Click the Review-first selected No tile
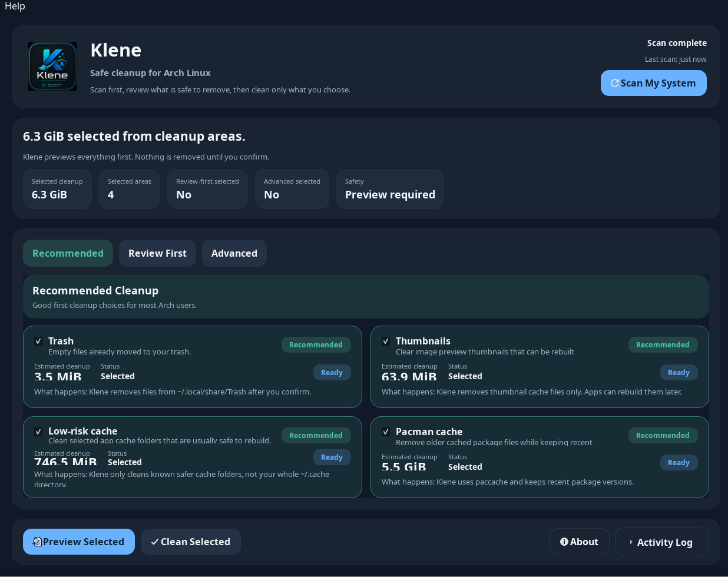This screenshot has width=728, height=577. pyautogui.click(x=207, y=189)
